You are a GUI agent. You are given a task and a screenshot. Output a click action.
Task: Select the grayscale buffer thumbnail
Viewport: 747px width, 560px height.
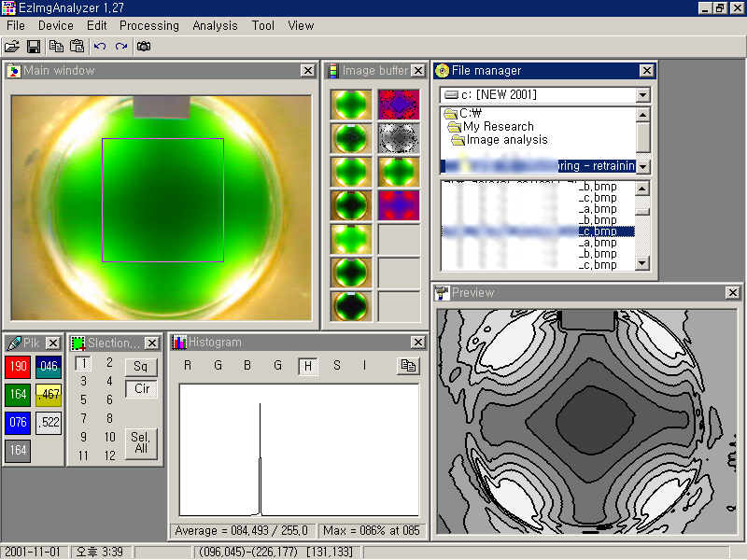pyautogui.click(x=399, y=138)
